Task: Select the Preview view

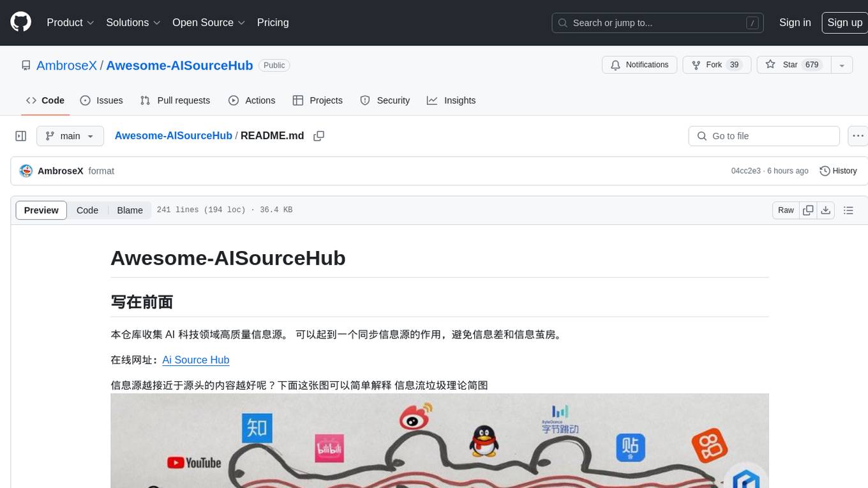Action: click(41, 210)
